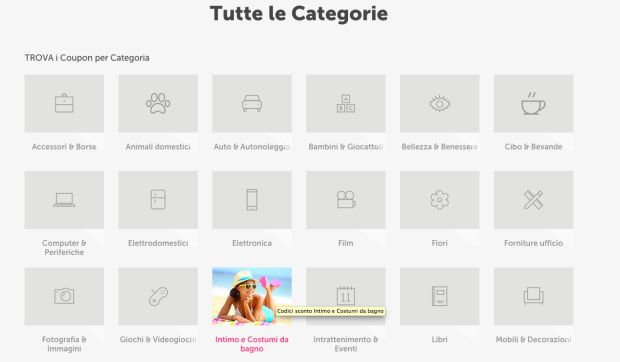The image size is (620, 362).
Task: Choose the smartphone Elettronica icon
Action: coord(252,200)
